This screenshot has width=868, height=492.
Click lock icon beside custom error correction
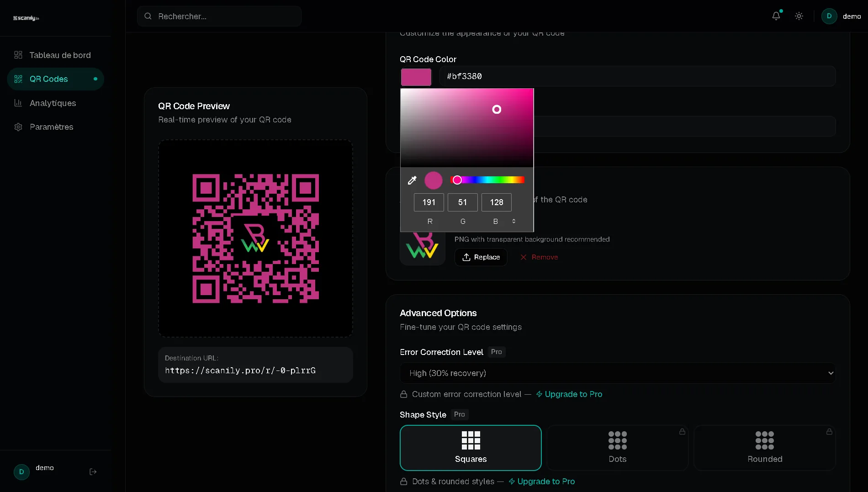(x=404, y=394)
